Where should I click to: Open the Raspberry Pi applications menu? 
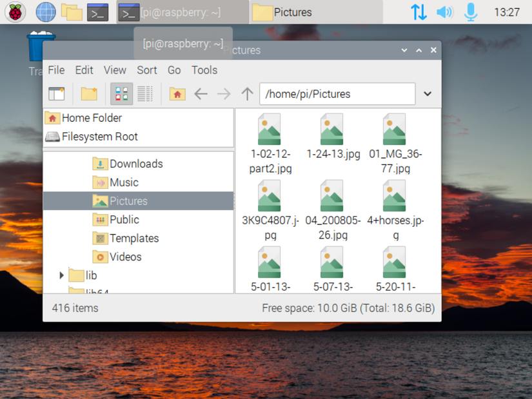15,12
